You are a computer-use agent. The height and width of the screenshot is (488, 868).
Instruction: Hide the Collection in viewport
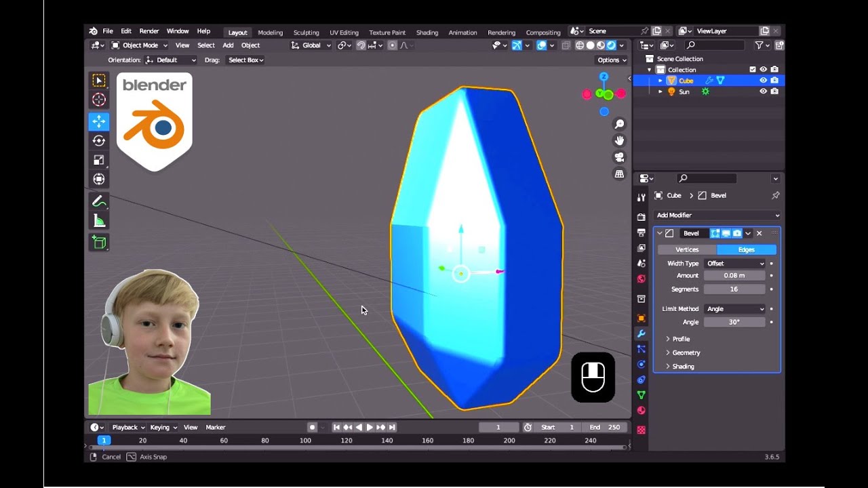pos(764,69)
